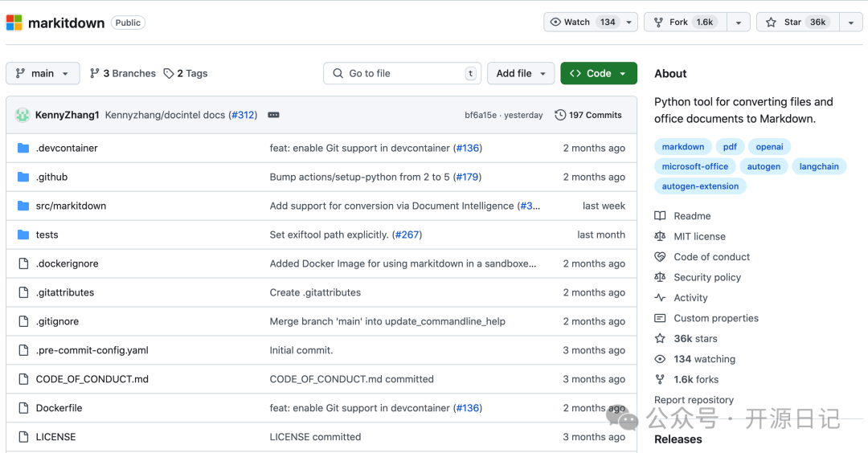Open the Releases section heading
This screenshot has width=868, height=453.
pyautogui.click(x=678, y=439)
